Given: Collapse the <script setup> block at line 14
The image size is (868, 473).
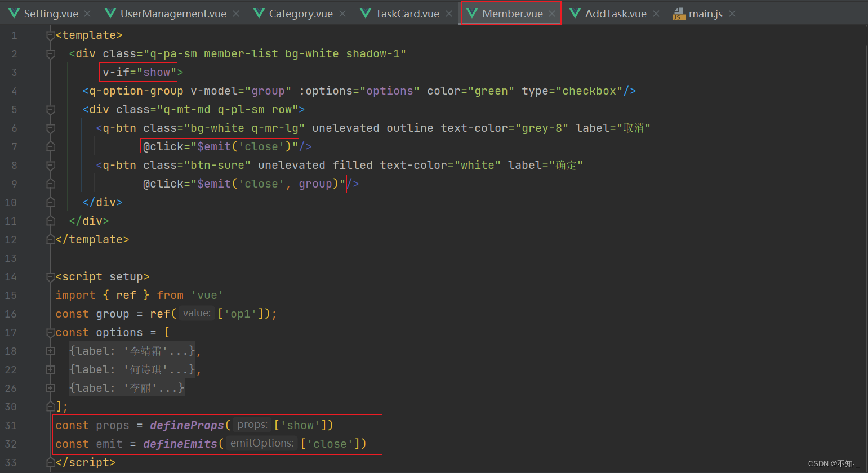Looking at the screenshot, I should (51, 277).
